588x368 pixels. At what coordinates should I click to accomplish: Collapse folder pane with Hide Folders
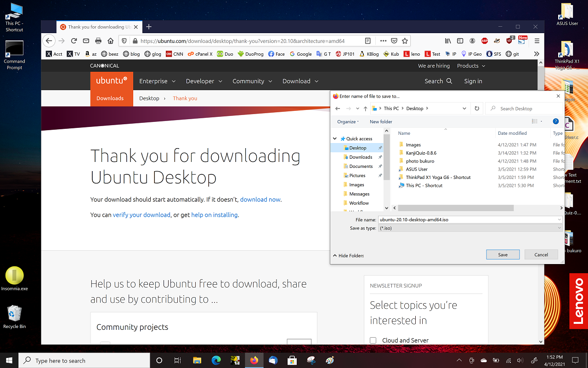(348, 255)
